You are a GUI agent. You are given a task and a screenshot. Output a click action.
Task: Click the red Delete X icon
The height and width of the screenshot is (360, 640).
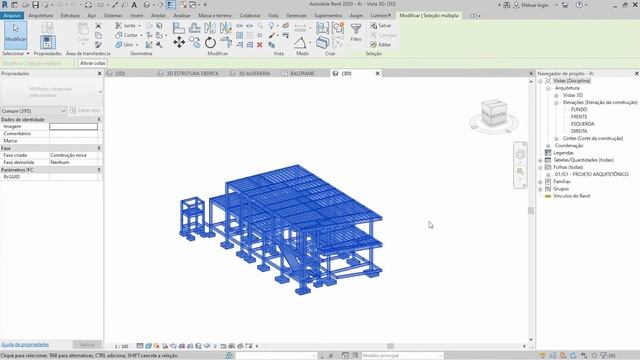[260, 44]
